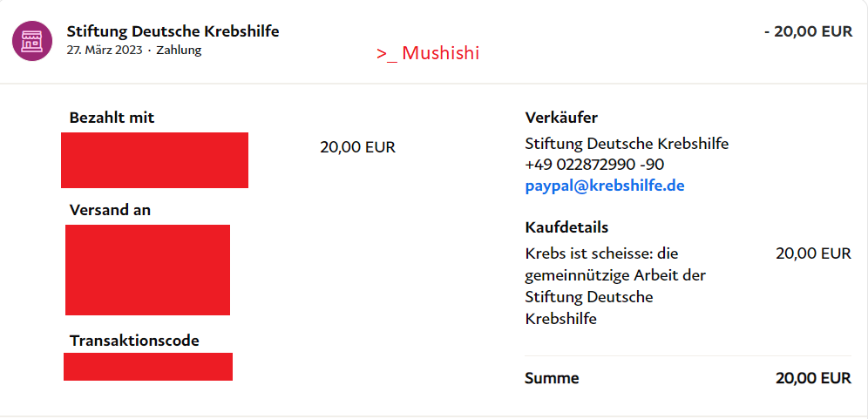Click the bold Stiftung Deutsche Krebshilfe transaction title
The image size is (868, 419).
point(173,31)
